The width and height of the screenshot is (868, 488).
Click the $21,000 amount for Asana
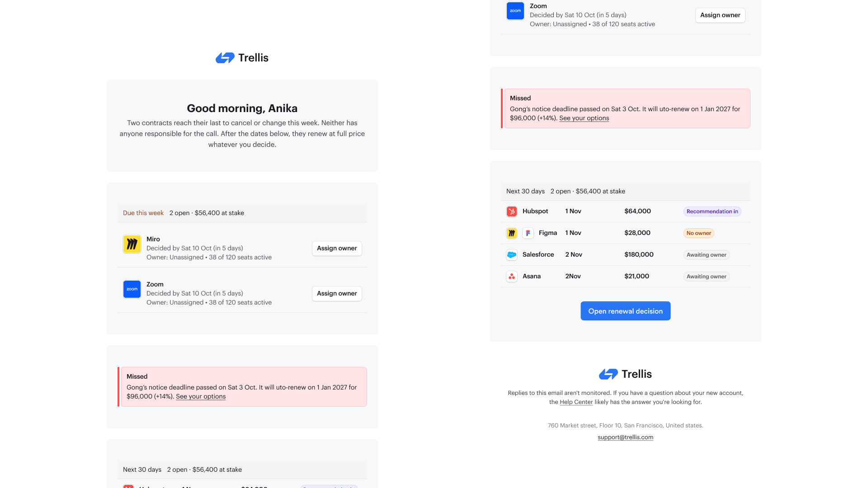(637, 276)
